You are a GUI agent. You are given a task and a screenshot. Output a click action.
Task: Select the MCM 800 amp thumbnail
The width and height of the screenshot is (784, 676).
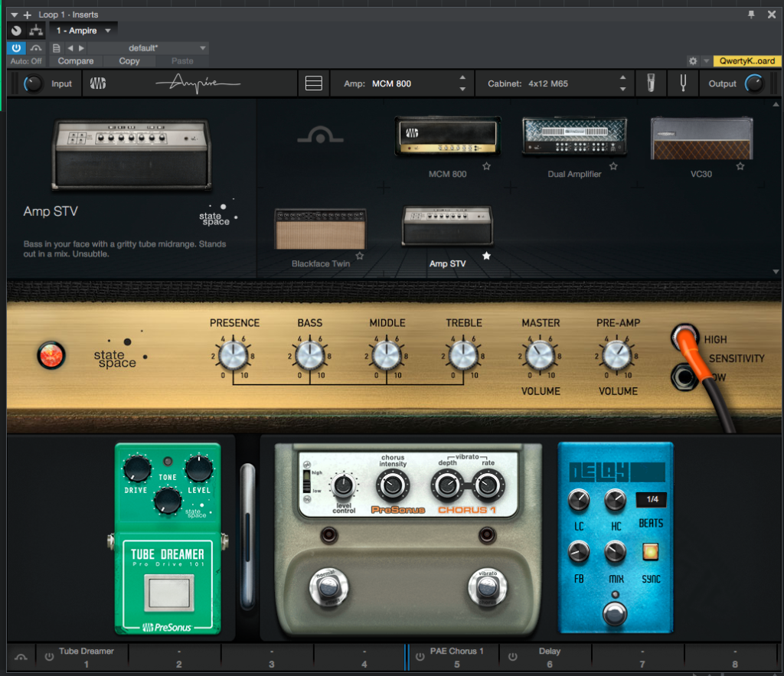point(447,135)
